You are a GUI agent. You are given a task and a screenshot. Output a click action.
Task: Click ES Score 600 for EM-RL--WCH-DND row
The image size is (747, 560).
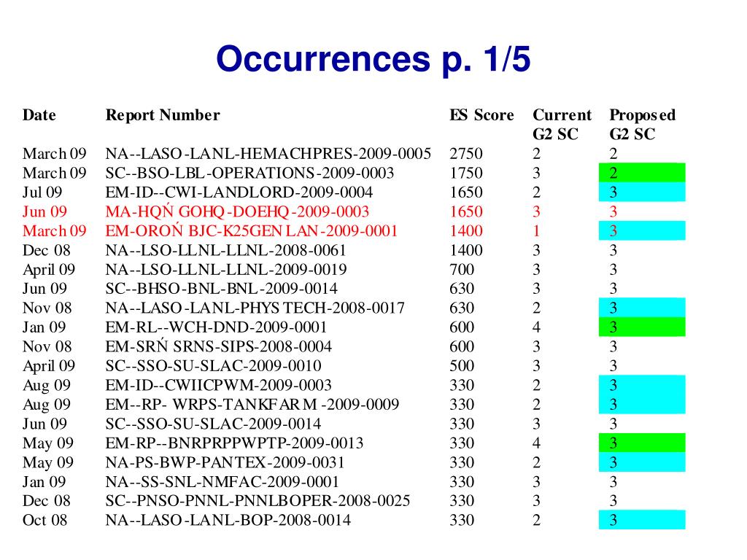tap(462, 327)
